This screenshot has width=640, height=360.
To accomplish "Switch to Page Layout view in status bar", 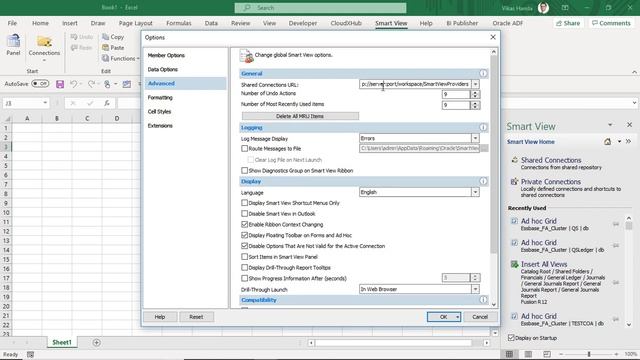I will coord(528,354).
